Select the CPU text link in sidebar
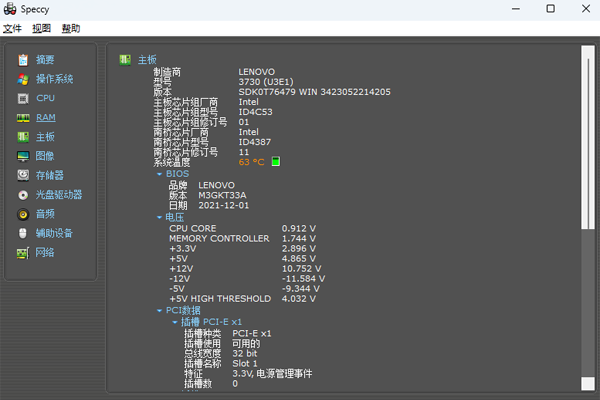The image size is (600, 400). click(x=46, y=98)
